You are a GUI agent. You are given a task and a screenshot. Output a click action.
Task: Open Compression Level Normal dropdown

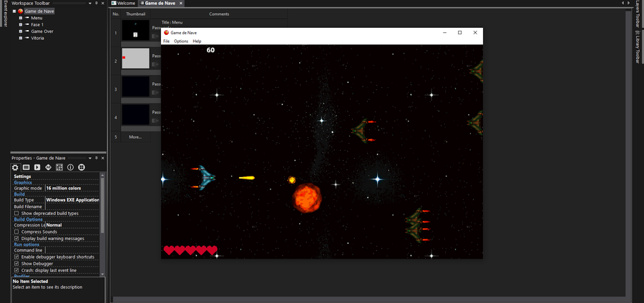(x=72, y=225)
